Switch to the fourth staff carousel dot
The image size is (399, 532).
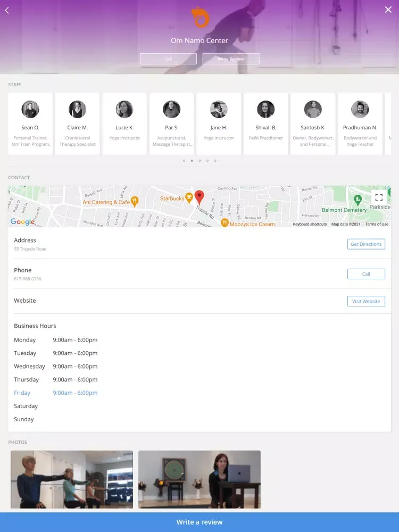pos(207,161)
